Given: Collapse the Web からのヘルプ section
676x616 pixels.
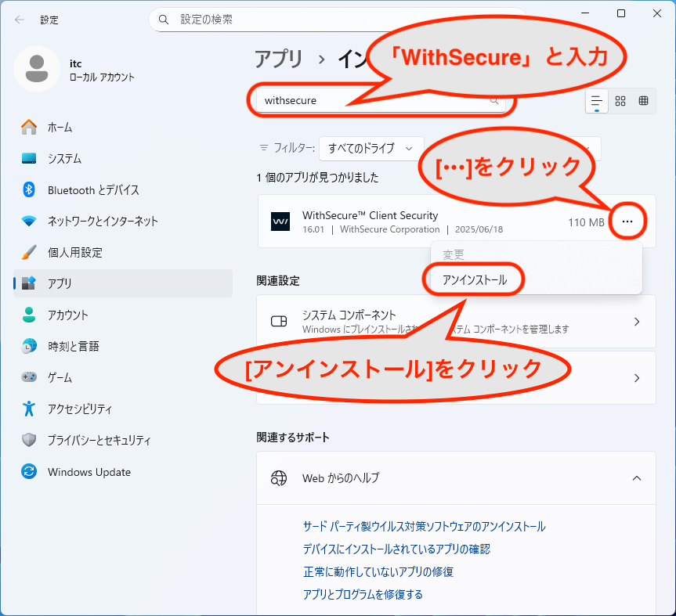Looking at the screenshot, I should click(636, 477).
